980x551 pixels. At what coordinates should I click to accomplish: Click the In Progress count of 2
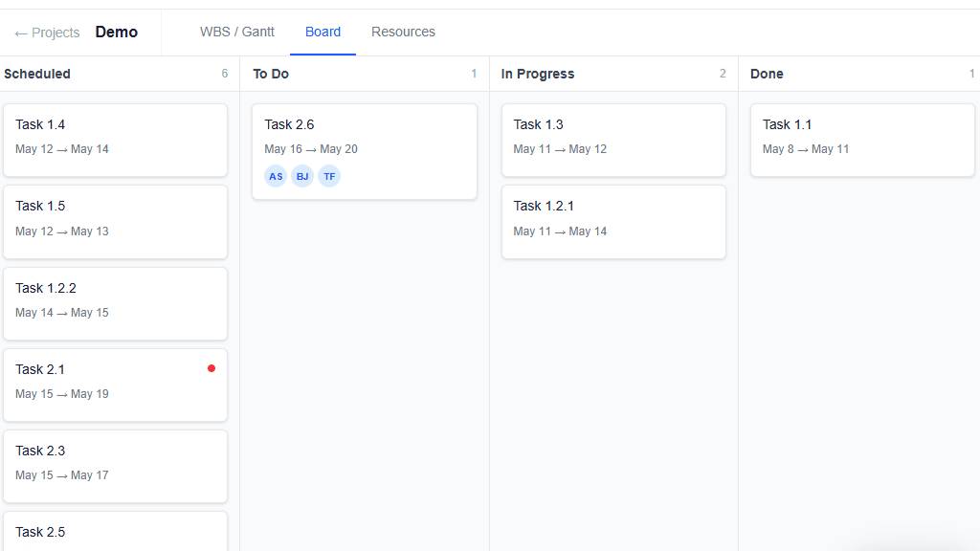(x=723, y=74)
